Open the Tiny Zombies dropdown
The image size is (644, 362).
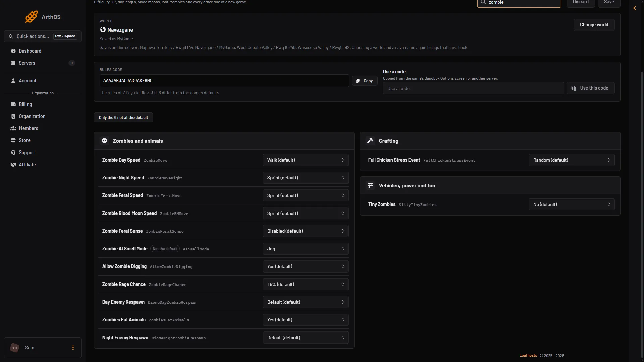pos(572,205)
